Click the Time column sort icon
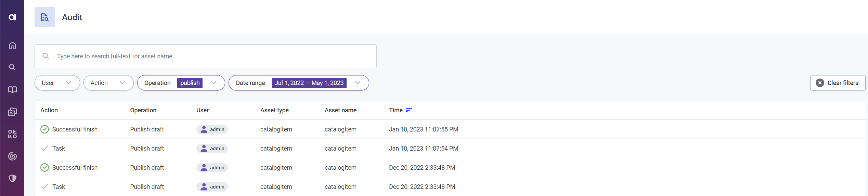 click(409, 110)
